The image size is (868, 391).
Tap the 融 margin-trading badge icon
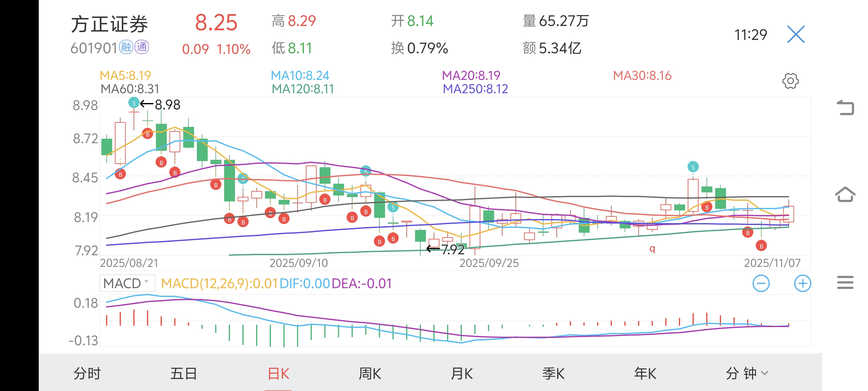[126, 47]
